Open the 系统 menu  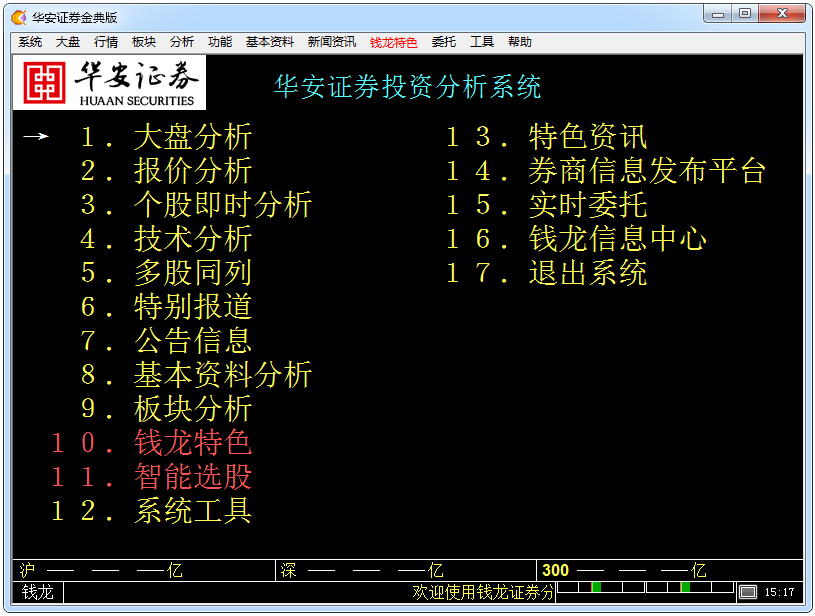tap(30, 42)
